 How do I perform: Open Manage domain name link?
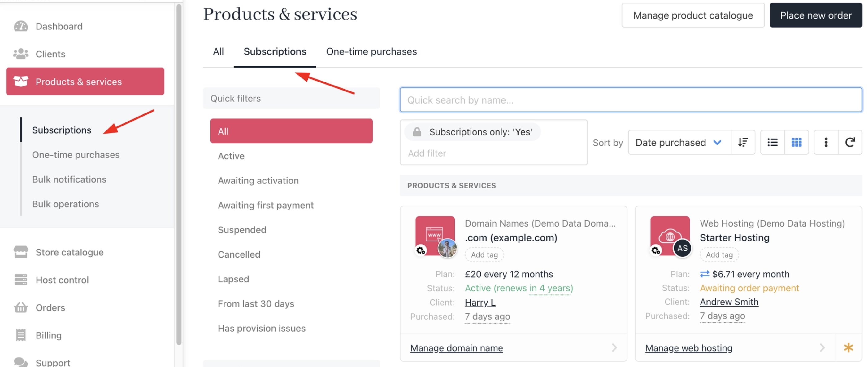[x=457, y=348]
